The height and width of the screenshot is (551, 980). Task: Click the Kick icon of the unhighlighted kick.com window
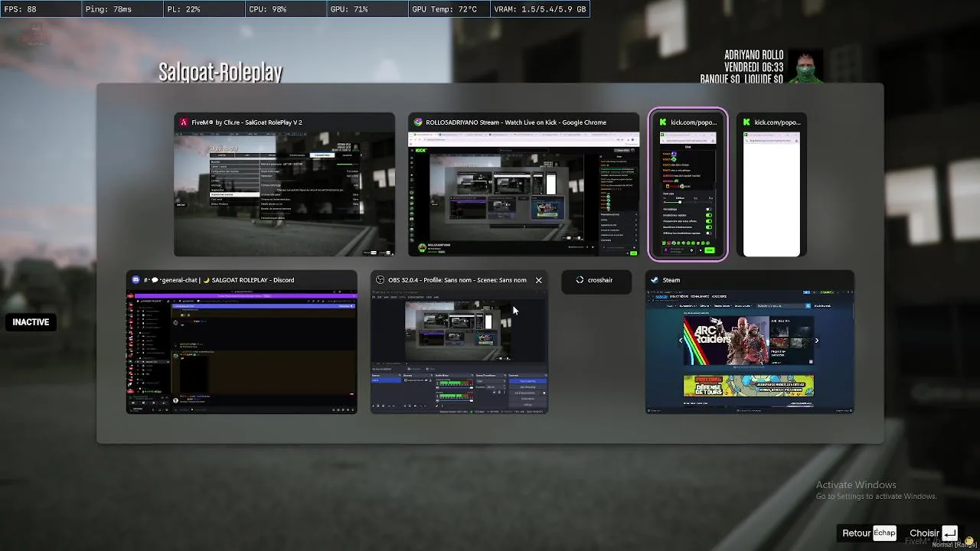tap(747, 122)
